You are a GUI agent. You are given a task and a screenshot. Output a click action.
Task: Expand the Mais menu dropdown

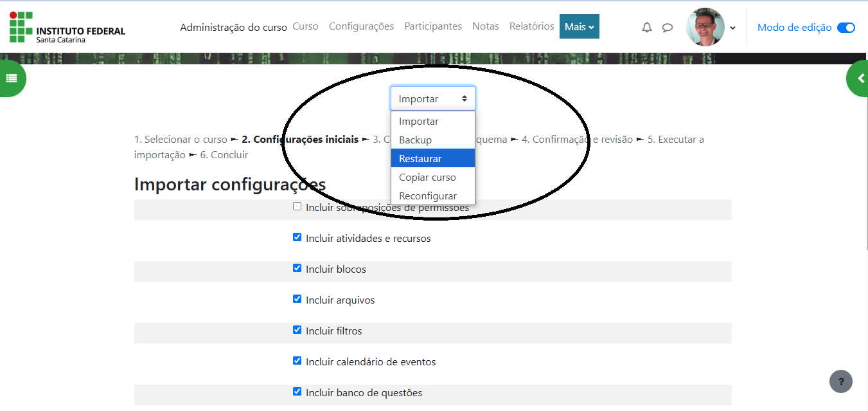click(579, 26)
